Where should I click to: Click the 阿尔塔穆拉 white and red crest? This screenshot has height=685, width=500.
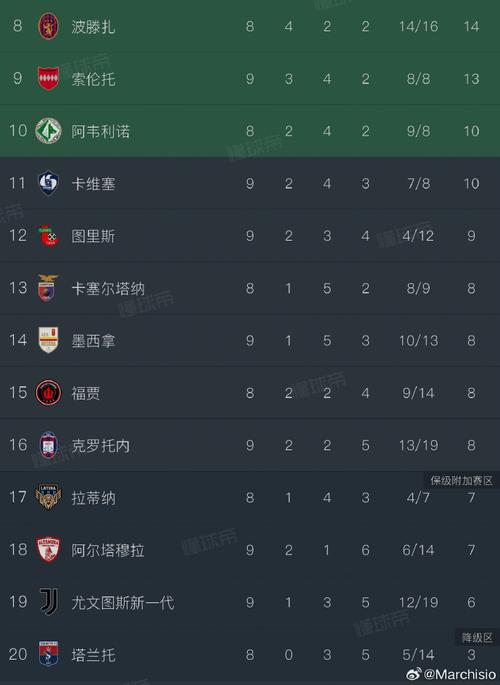pos(48,550)
